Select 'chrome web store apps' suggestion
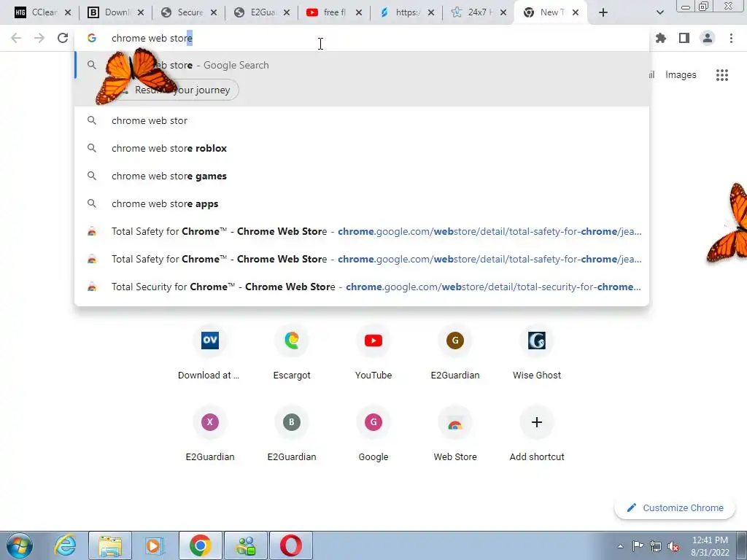Image resolution: width=747 pixels, height=560 pixels. tap(362, 203)
